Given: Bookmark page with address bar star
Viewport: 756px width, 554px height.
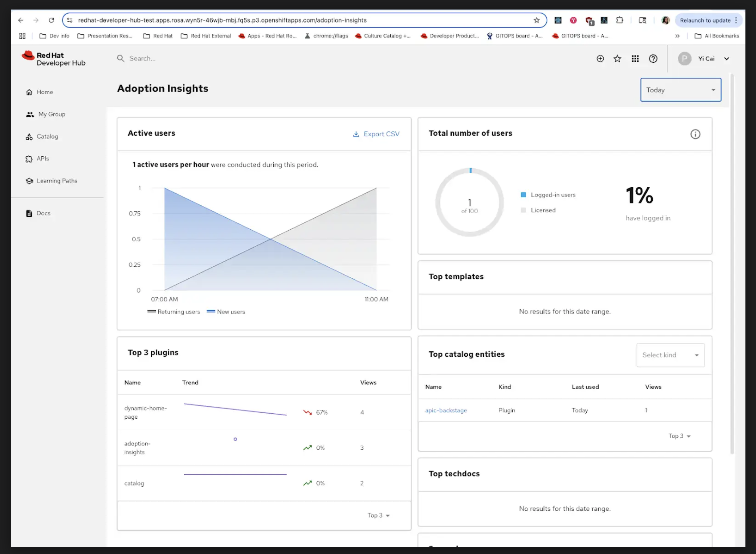Looking at the screenshot, I should click(536, 20).
